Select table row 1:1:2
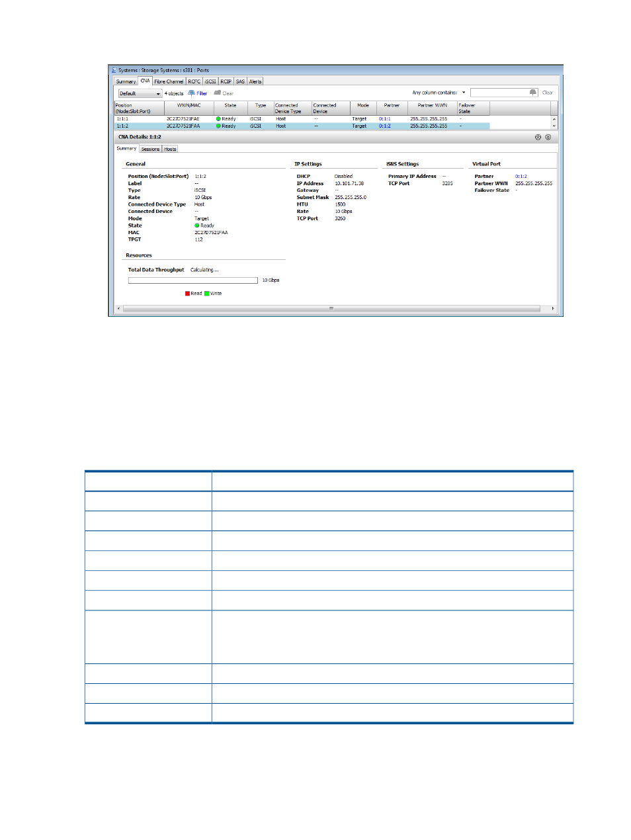Viewport: 631px width, 840px height. pyautogui.click(x=302, y=126)
